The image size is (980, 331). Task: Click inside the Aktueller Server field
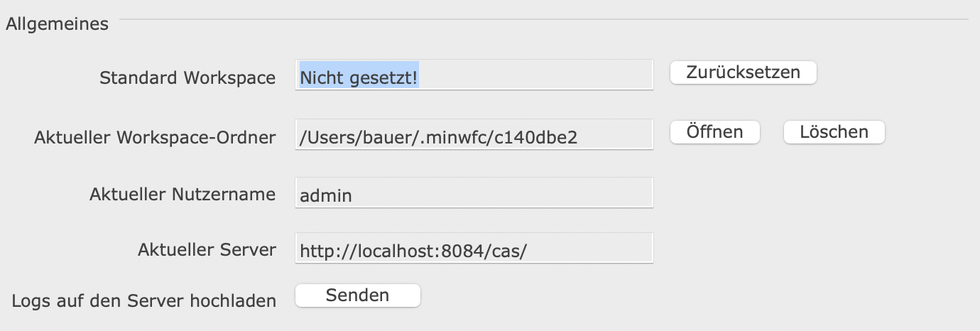point(474,249)
